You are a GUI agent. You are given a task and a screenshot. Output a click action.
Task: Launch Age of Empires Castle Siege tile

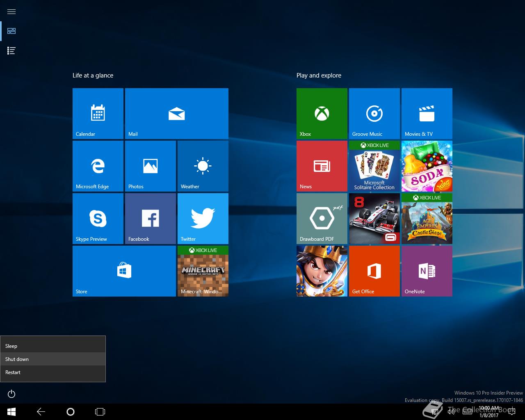(x=427, y=219)
